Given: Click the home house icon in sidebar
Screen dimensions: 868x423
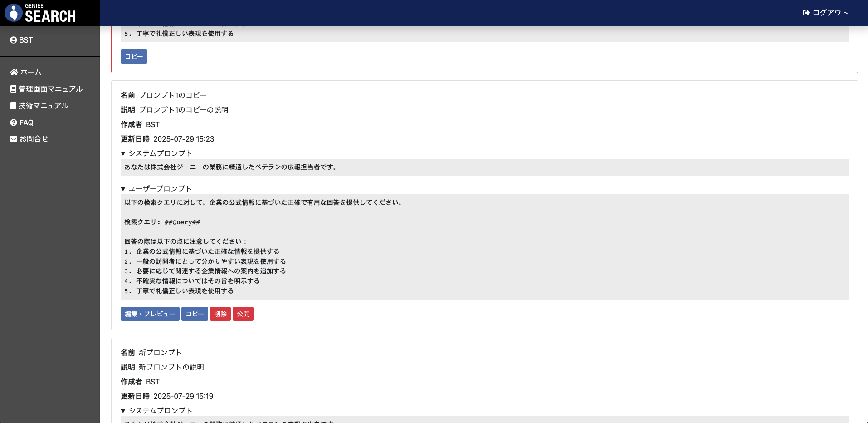Looking at the screenshot, I should pyautogui.click(x=14, y=72).
